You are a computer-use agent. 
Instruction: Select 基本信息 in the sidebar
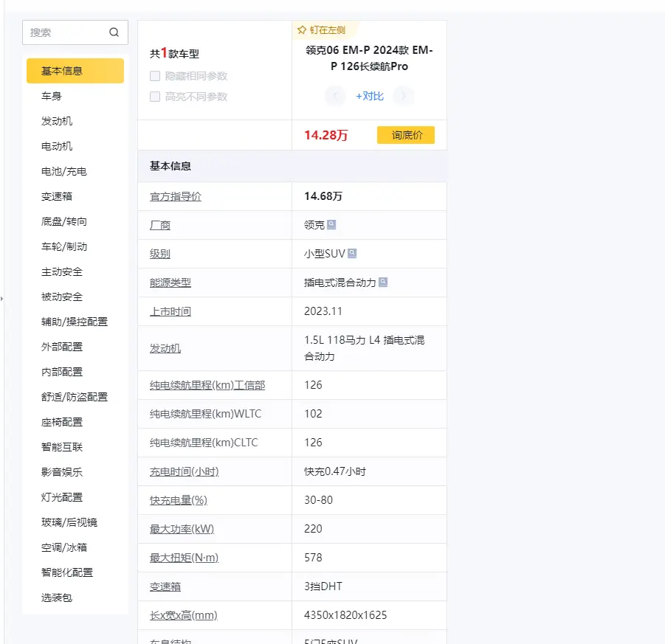(75, 71)
